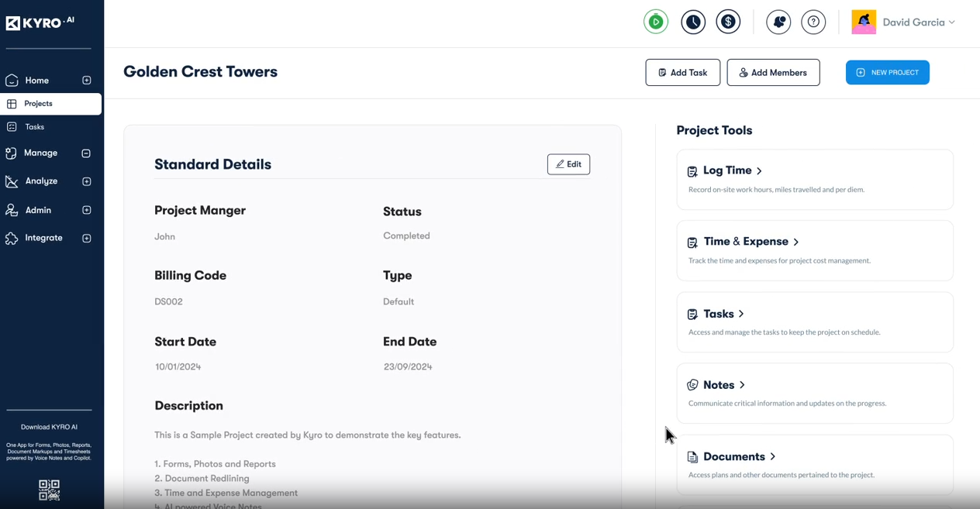Click the Log Time card icon
This screenshot has width=980, height=509.
pyautogui.click(x=692, y=171)
